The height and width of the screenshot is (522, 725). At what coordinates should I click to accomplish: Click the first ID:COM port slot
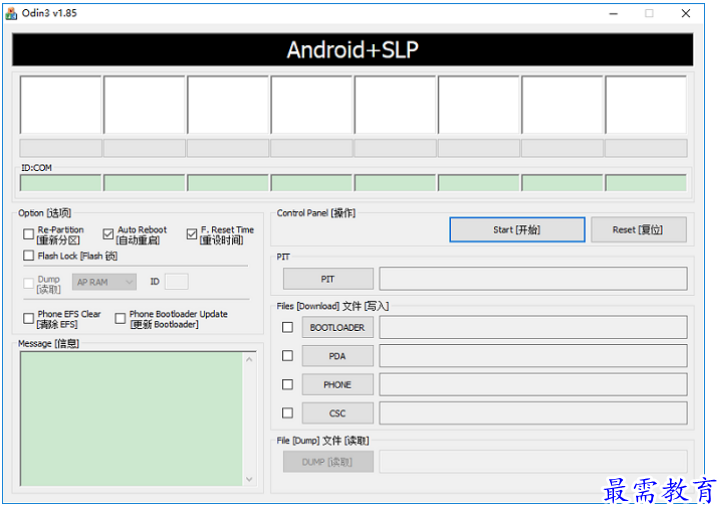point(61,183)
